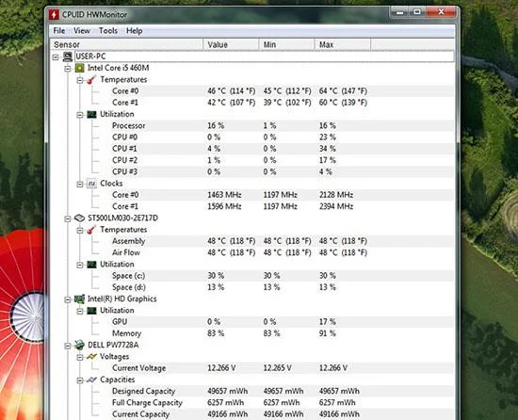Open the Tools menu
The height and width of the screenshot is (420, 518).
click(x=108, y=31)
